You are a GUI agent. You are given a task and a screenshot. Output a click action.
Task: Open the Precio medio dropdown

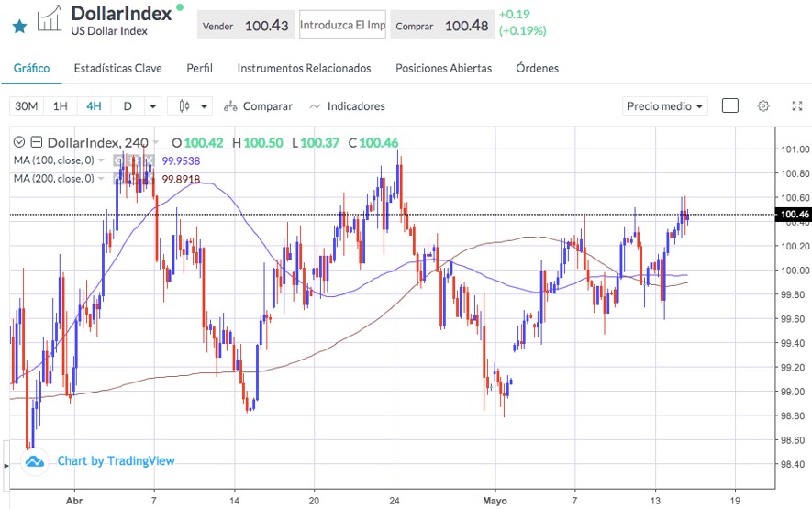(x=665, y=106)
